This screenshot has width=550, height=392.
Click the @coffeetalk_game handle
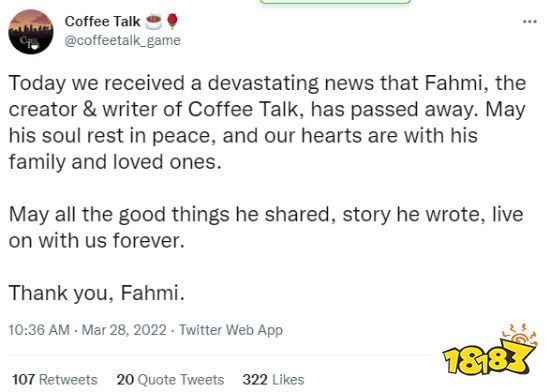pyautogui.click(x=122, y=40)
